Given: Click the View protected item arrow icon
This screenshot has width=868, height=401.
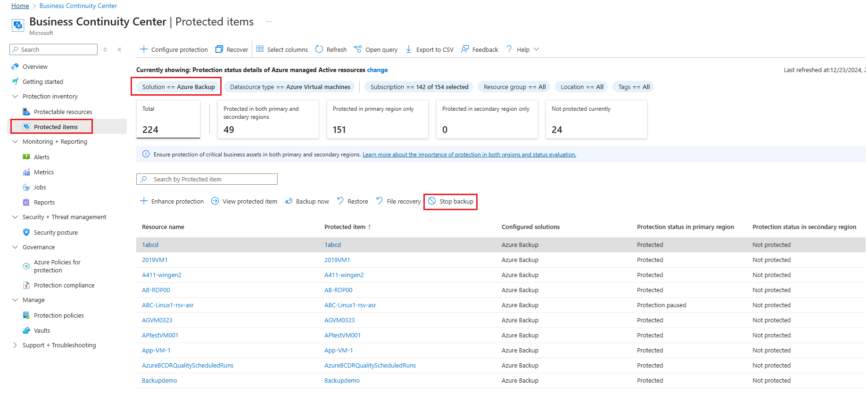Looking at the screenshot, I should coord(215,201).
